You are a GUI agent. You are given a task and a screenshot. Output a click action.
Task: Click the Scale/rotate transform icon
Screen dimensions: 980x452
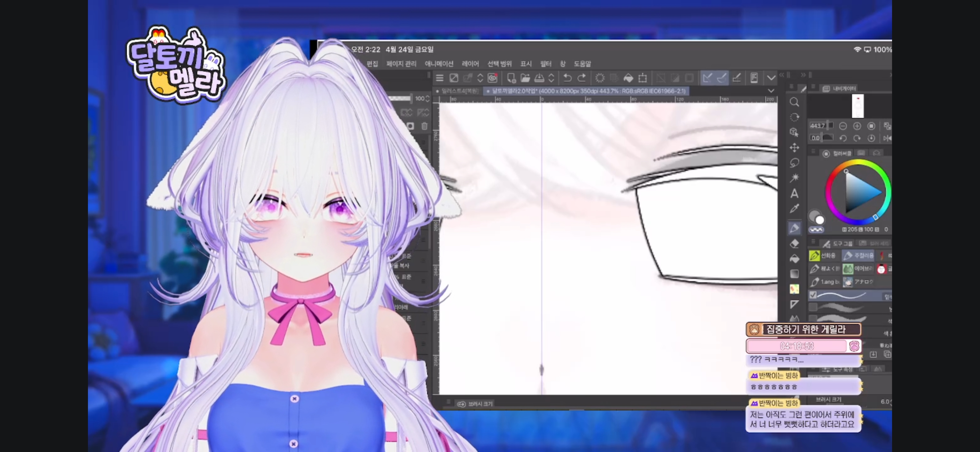(643, 78)
